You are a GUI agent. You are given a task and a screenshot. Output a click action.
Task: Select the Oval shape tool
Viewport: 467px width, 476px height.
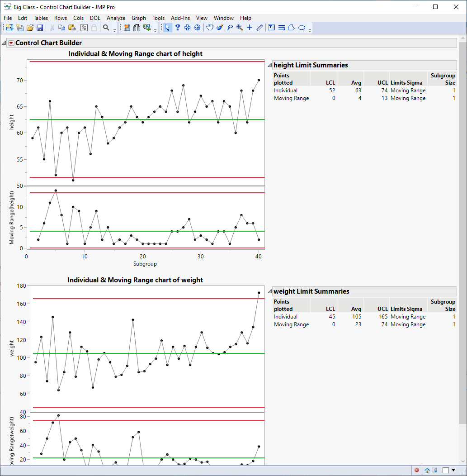[x=302, y=28]
